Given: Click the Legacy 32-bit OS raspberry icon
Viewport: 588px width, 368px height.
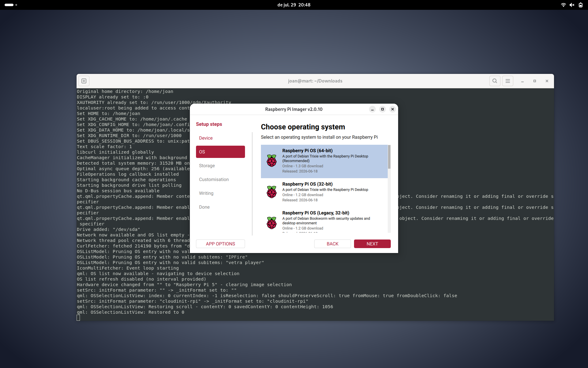Looking at the screenshot, I should 272,223.
